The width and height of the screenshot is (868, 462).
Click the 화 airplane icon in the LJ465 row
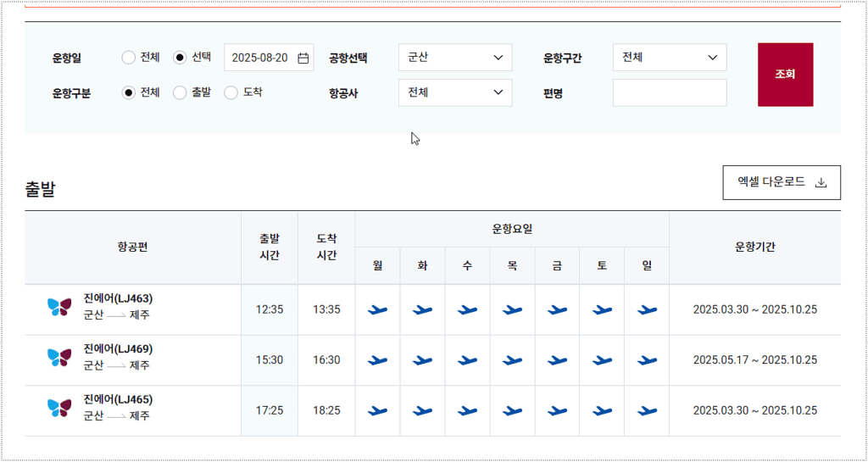(x=422, y=410)
